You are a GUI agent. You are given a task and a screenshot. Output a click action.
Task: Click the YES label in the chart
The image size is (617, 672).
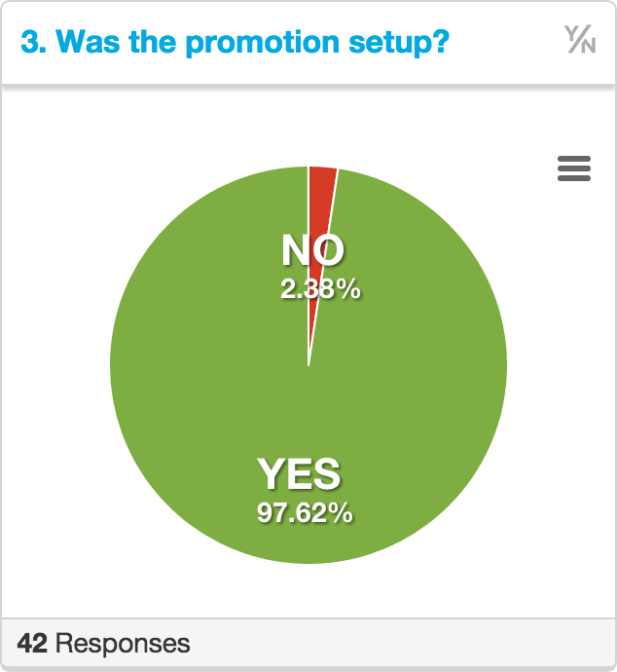pyautogui.click(x=299, y=473)
